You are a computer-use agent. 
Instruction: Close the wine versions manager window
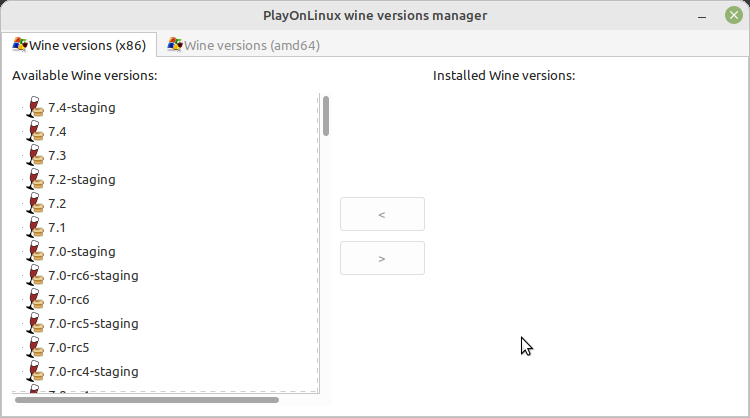[734, 15]
